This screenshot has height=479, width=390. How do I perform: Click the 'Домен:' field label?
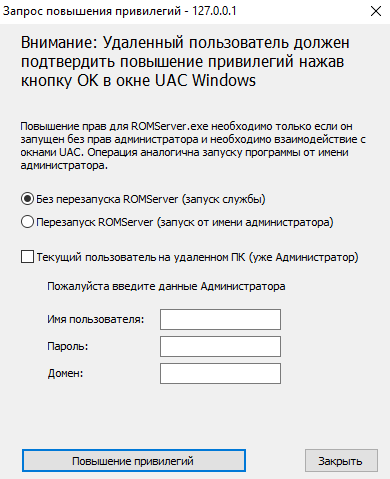tap(65, 373)
